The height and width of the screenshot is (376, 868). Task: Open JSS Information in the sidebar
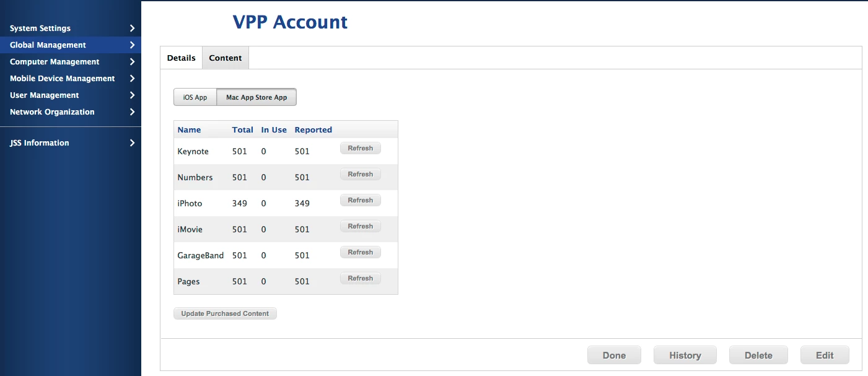pyautogui.click(x=71, y=143)
